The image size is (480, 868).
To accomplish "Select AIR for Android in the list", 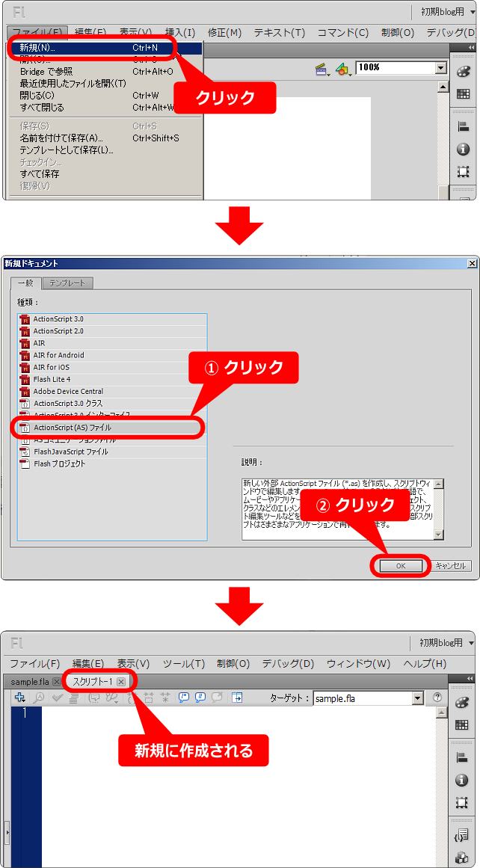I will (112, 355).
